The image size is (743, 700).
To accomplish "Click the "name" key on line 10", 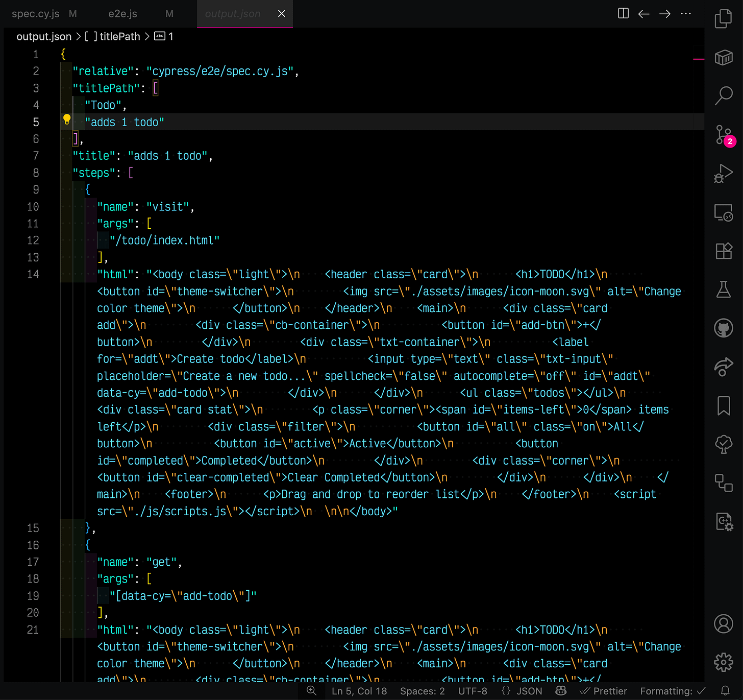I will click(116, 207).
